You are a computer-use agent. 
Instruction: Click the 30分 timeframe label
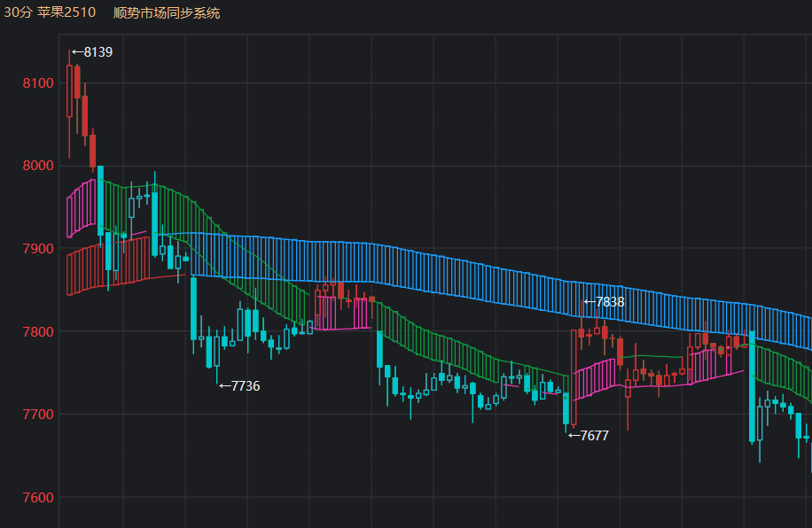click(18, 12)
